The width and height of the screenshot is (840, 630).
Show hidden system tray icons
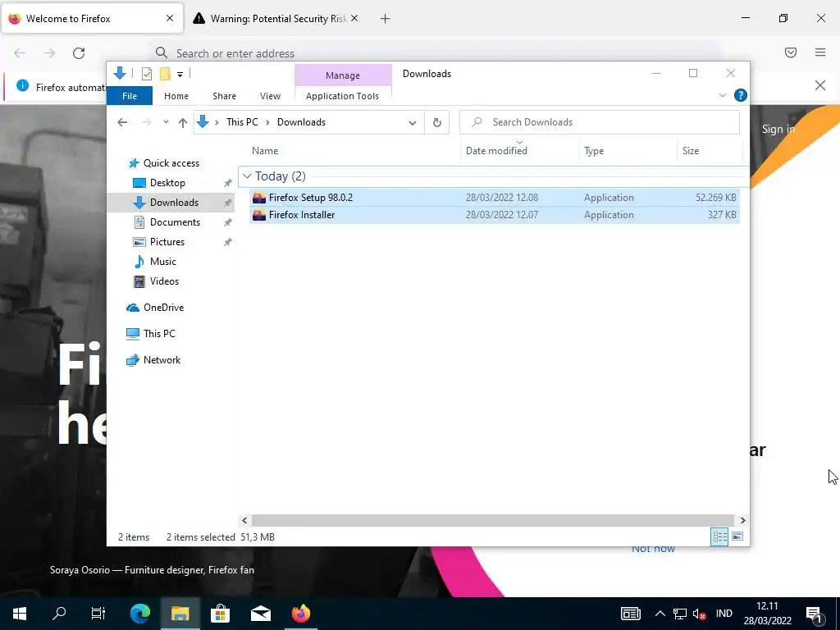pyautogui.click(x=660, y=614)
